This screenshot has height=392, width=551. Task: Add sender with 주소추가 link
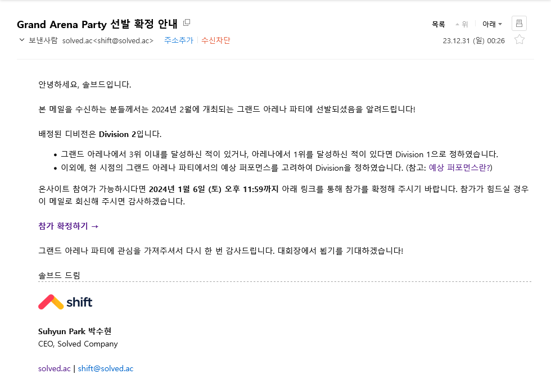point(179,40)
